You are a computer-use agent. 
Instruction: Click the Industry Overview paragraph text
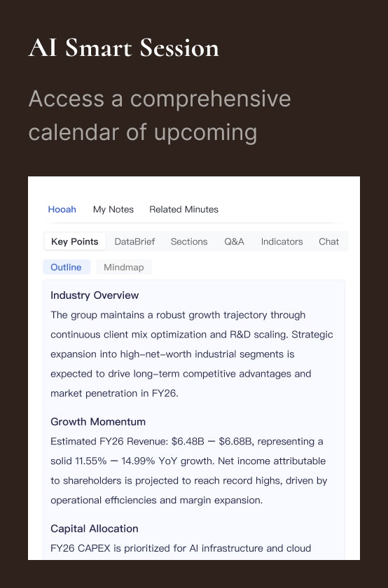pos(192,354)
